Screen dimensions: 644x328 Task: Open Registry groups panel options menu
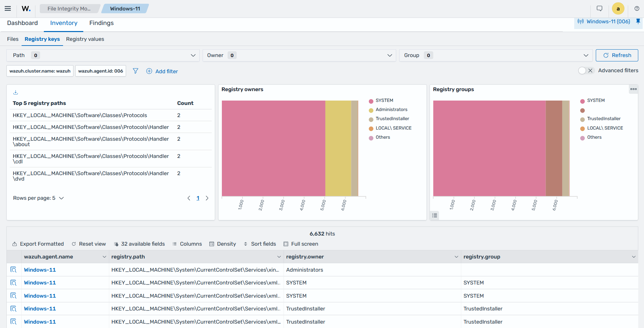click(x=634, y=89)
